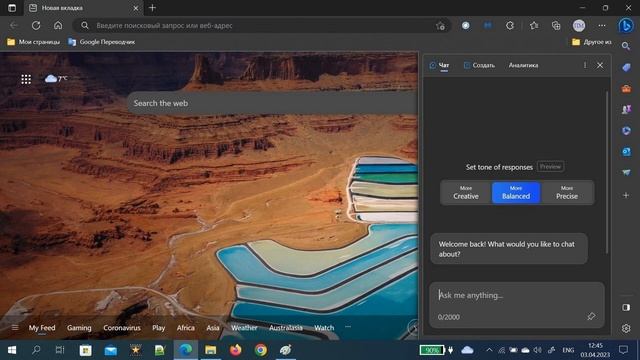Choose More Balanced response tone
The width and height of the screenshot is (640, 360).
click(516, 193)
